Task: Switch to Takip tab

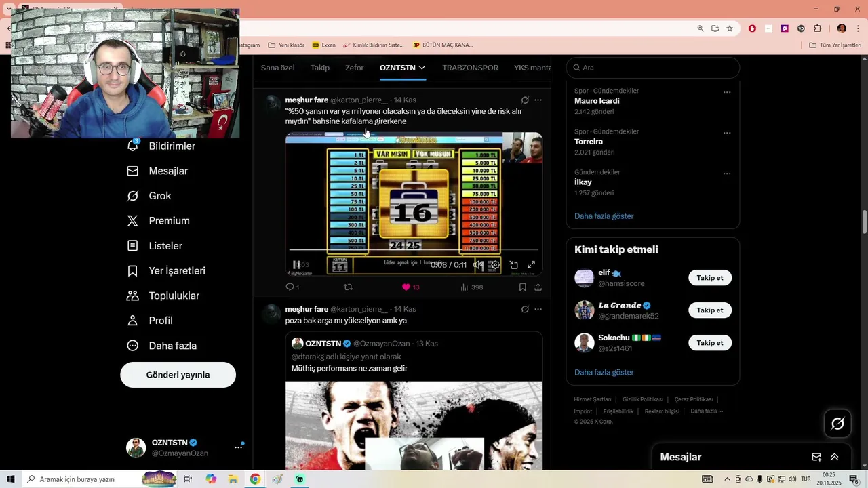Action: pyautogui.click(x=320, y=68)
